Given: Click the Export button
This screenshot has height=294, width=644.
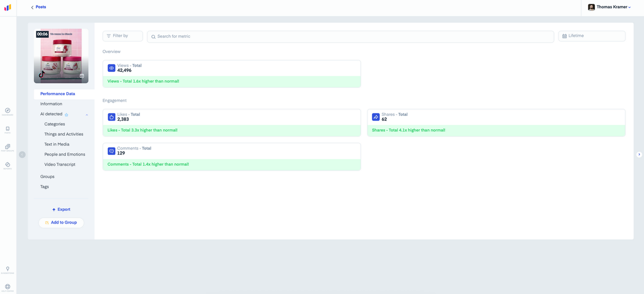Looking at the screenshot, I should (61, 209).
